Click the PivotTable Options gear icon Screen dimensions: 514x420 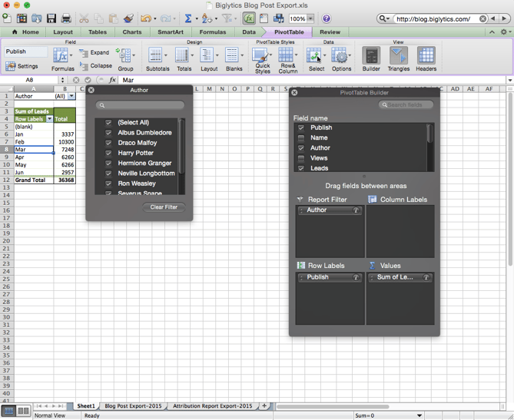click(x=341, y=58)
